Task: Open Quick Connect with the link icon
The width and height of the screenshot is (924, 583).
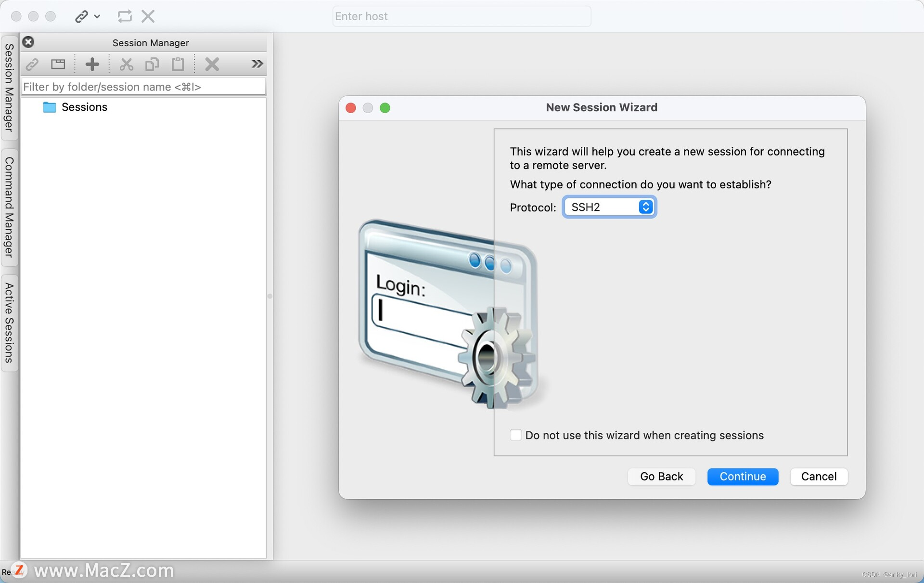Action: pyautogui.click(x=81, y=16)
